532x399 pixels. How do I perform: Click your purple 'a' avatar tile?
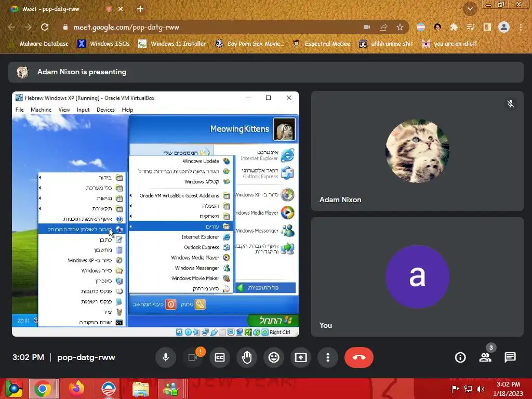(417, 277)
